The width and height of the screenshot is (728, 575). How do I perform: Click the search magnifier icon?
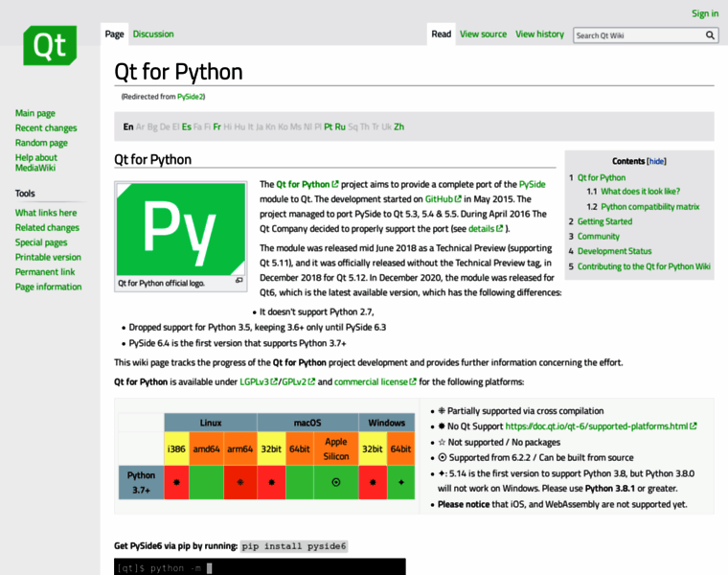(710, 35)
